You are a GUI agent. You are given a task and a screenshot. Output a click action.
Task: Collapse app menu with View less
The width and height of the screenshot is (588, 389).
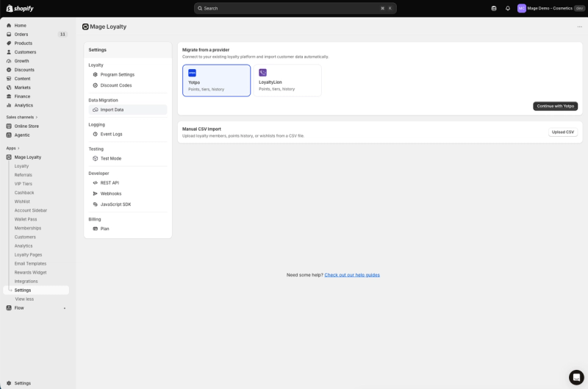(24, 299)
